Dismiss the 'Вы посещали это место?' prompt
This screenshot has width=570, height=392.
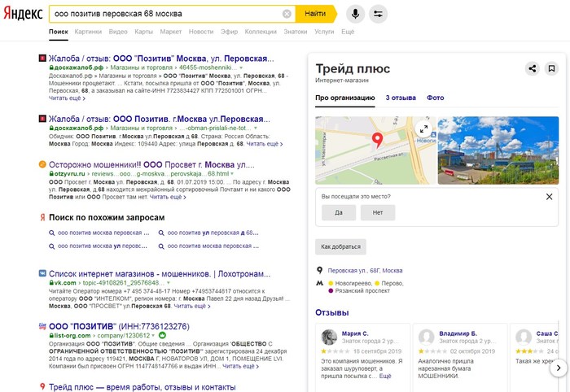(x=549, y=196)
